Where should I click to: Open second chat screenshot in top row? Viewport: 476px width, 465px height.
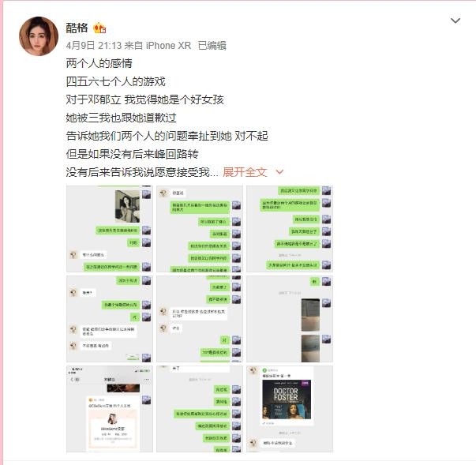(x=200, y=229)
